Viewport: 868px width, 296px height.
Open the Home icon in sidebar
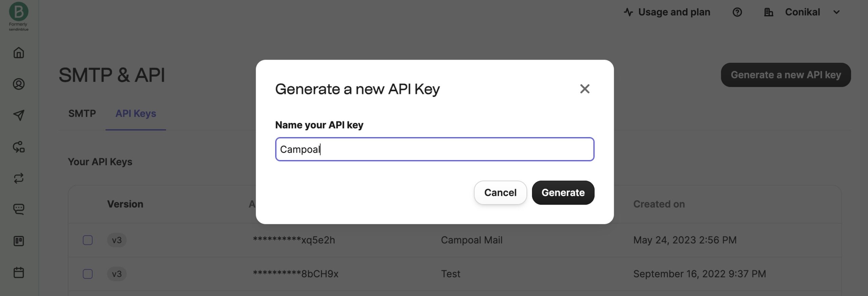coord(19,53)
